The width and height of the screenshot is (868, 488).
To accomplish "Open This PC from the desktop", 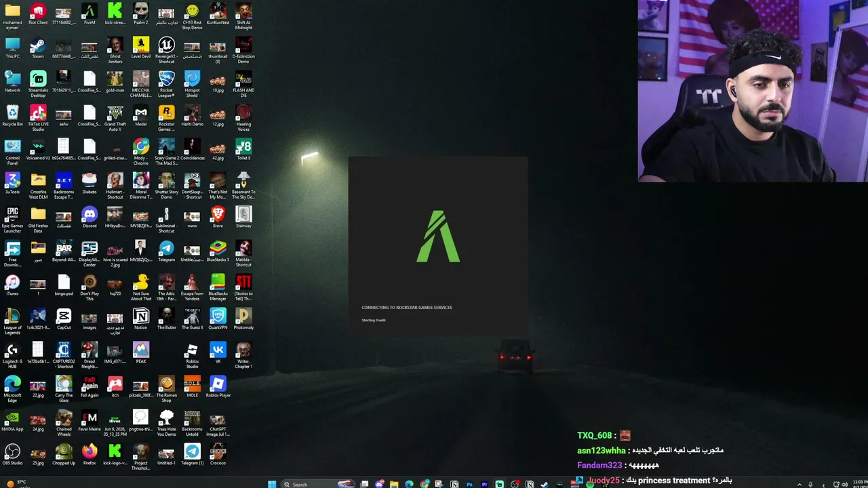I will [12, 48].
